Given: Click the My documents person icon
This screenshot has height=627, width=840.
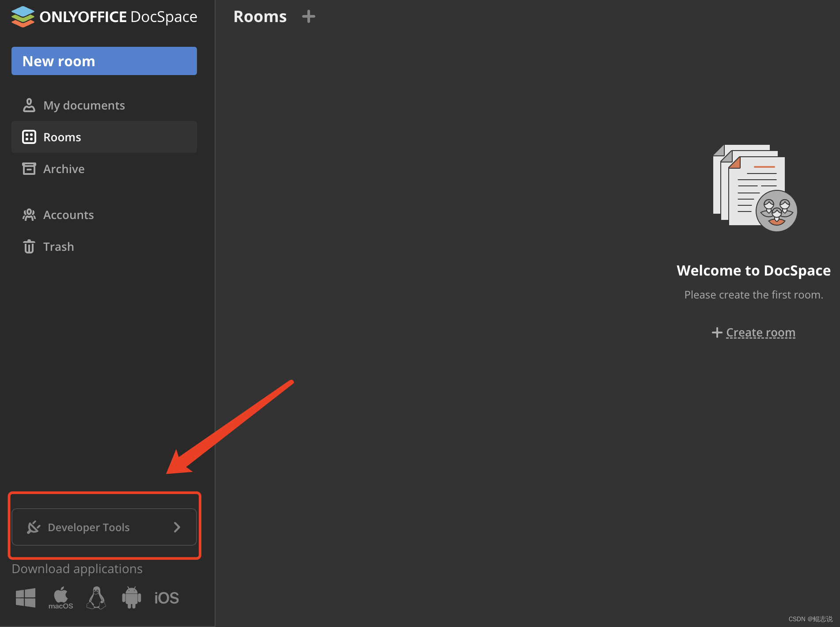Looking at the screenshot, I should pyautogui.click(x=29, y=105).
